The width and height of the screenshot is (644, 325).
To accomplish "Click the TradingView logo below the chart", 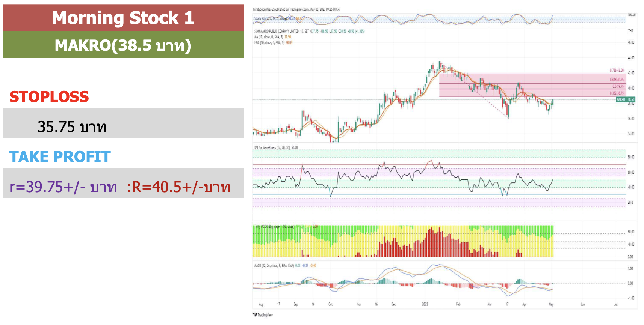I will 263,315.
